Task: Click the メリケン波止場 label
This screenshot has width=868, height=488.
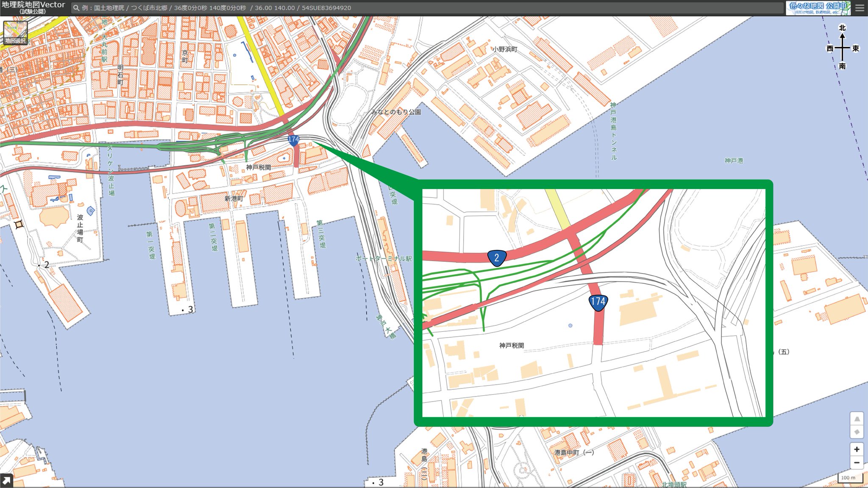Action: tap(111, 170)
